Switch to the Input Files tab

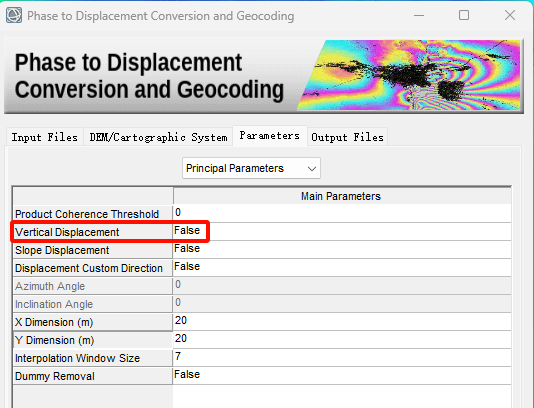45,137
